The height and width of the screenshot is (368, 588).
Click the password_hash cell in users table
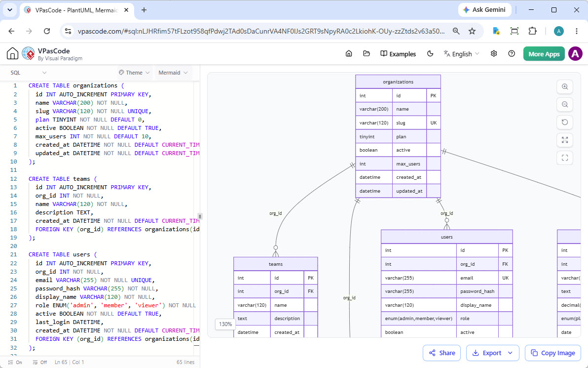coord(477,291)
